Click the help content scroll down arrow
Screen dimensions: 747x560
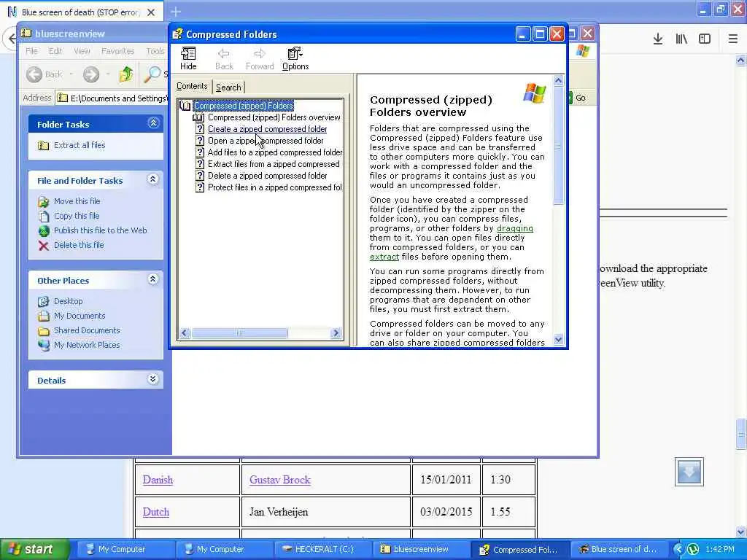pyautogui.click(x=558, y=340)
